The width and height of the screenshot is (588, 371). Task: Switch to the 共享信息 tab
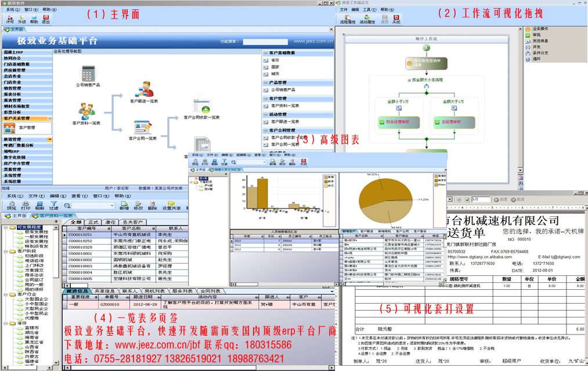104,291
